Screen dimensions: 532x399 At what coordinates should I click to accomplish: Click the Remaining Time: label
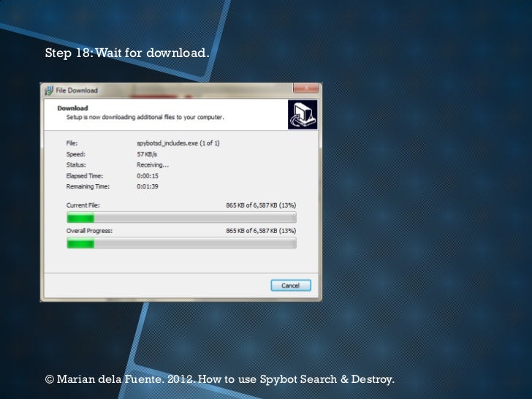(x=88, y=186)
